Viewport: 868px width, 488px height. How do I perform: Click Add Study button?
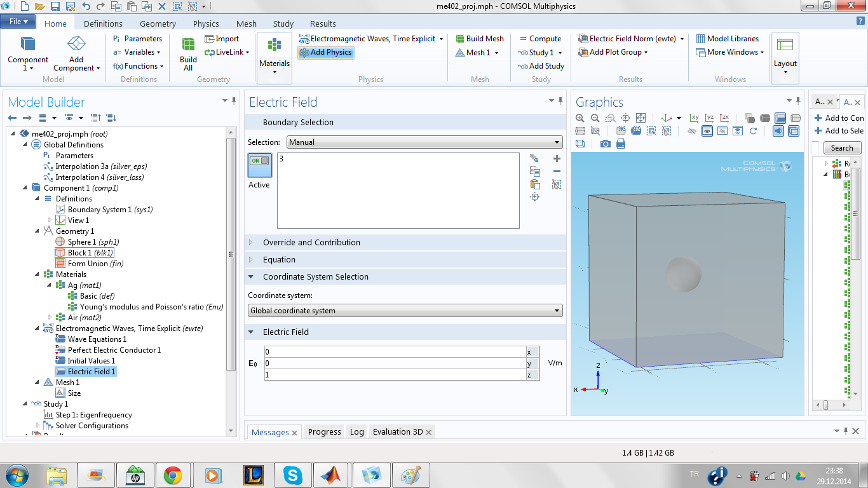click(x=541, y=66)
